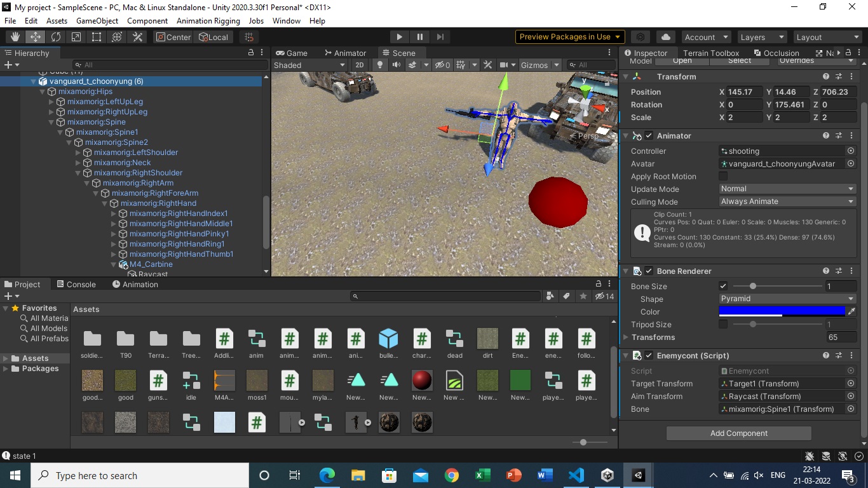The image size is (868, 488).
Task: Select the Hand tool in toolbar
Action: coord(15,37)
